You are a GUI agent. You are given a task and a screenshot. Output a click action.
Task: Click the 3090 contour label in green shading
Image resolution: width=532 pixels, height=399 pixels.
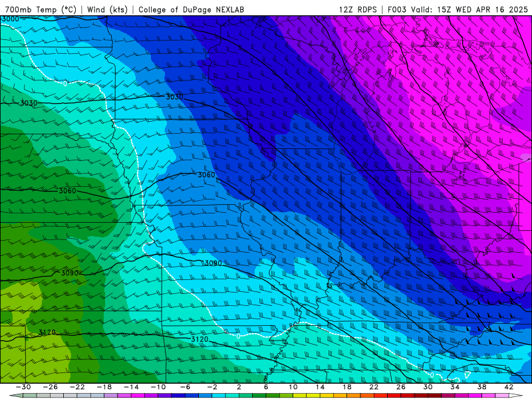click(70, 273)
